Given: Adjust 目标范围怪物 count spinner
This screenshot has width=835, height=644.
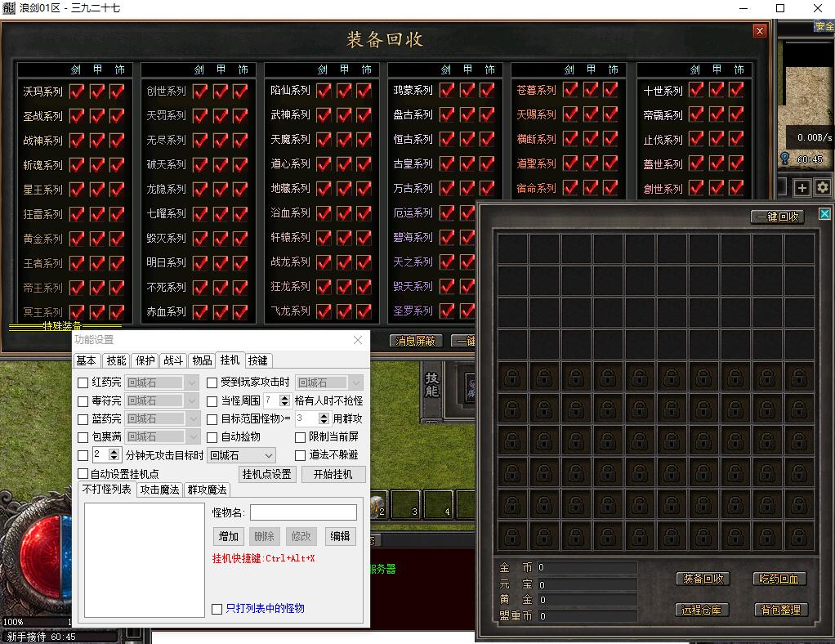Looking at the screenshot, I should tap(324, 418).
